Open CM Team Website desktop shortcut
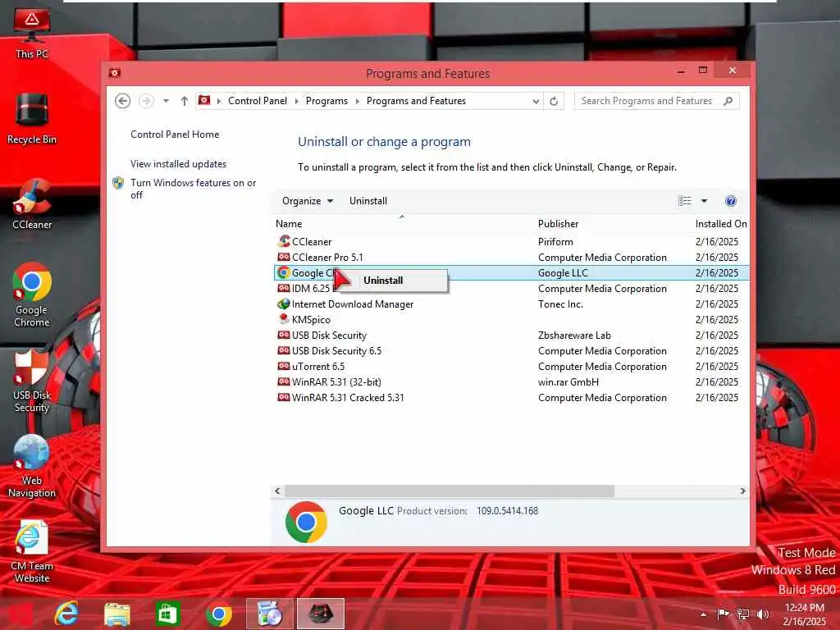Screen dimensions: 840x630 pyautogui.click(x=32, y=552)
